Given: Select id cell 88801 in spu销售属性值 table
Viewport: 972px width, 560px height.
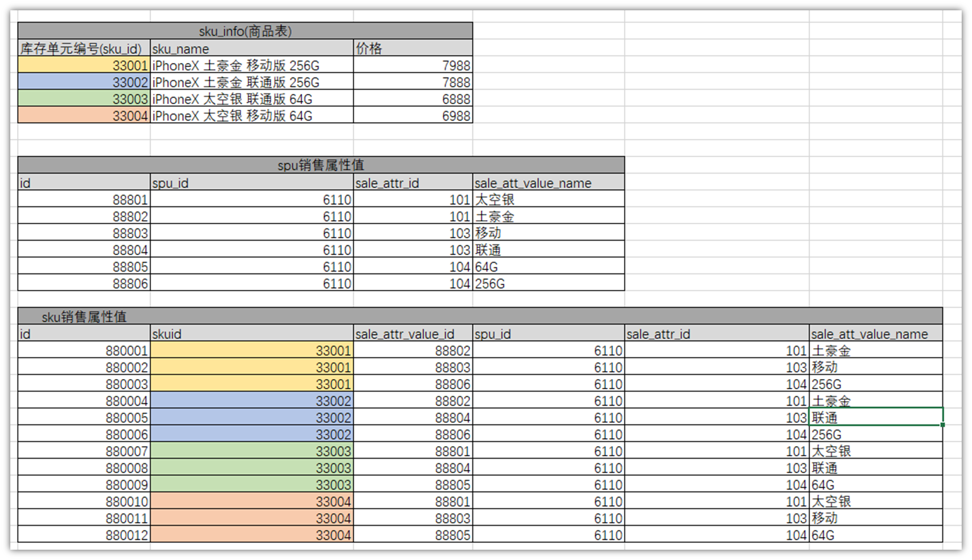Looking at the screenshot, I should point(84,199).
